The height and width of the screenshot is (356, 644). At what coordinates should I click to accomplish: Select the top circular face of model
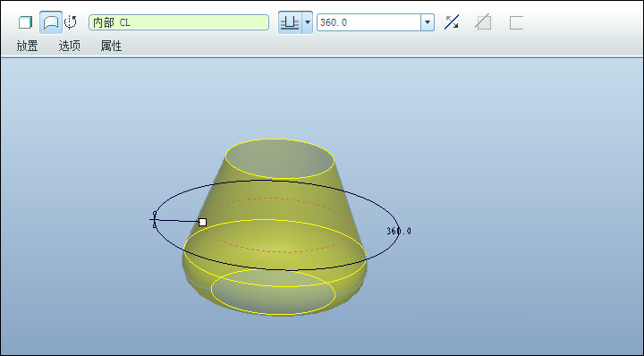pos(280,159)
